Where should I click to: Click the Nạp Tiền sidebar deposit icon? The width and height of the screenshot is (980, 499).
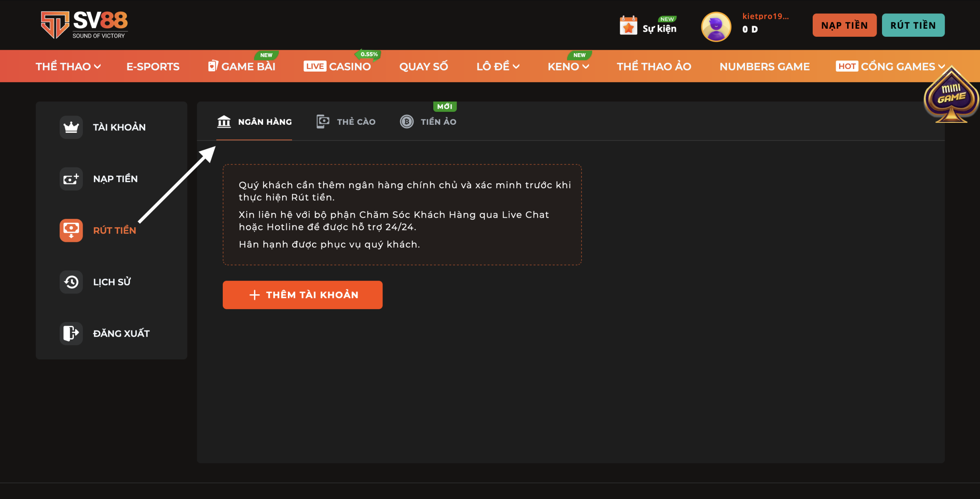(x=71, y=179)
